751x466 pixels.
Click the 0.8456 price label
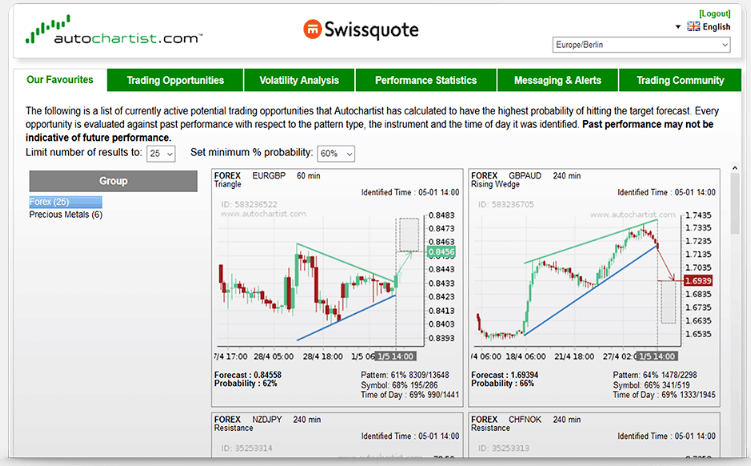pos(441,252)
